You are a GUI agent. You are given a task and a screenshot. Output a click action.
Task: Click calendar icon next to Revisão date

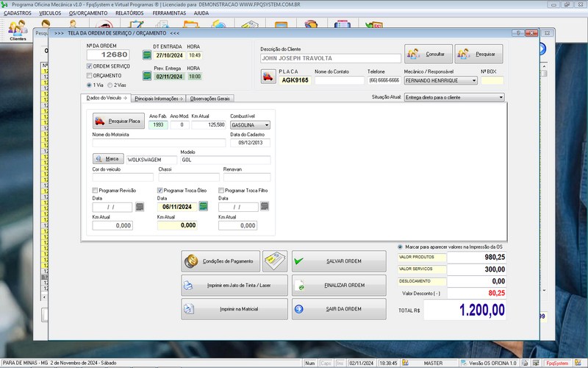click(139, 207)
